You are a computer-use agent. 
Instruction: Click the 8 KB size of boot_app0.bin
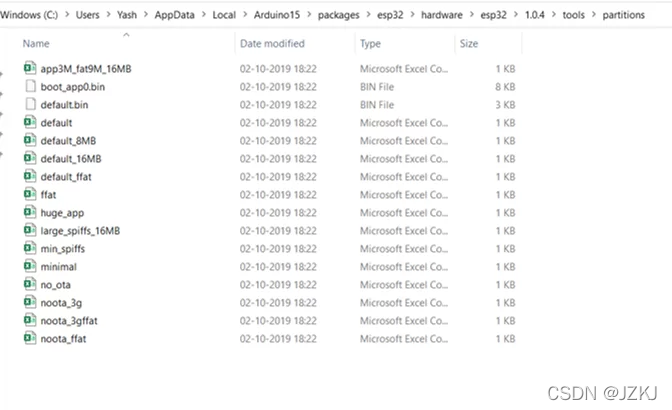tap(505, 87)
